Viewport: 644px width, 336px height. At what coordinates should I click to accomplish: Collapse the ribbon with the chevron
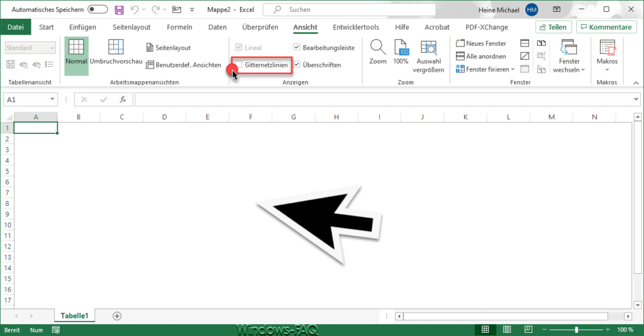click(x=636, y=83)
